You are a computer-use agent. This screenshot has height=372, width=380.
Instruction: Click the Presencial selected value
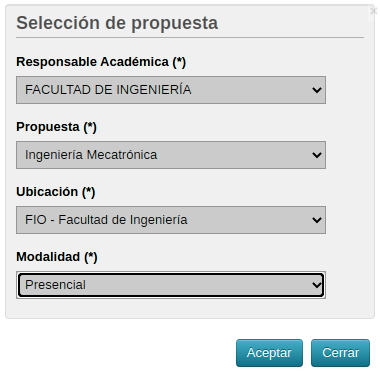pyautogui.click(x=55, y=285)
